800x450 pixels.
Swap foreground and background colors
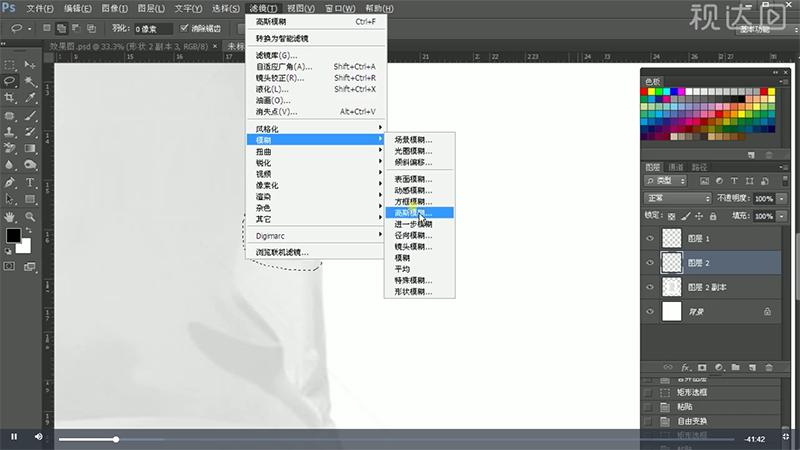(x=28, y=231)
